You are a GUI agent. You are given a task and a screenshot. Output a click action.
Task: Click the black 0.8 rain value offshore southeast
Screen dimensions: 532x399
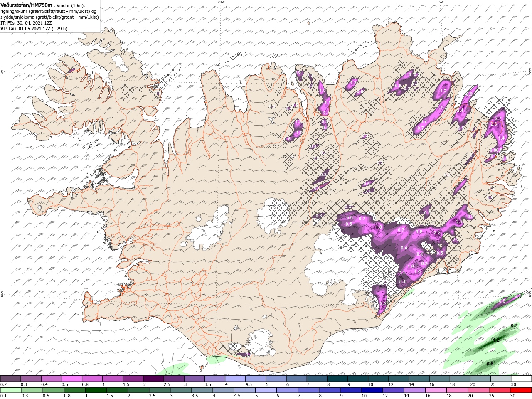pyautogui.click(x=490, y=364)
